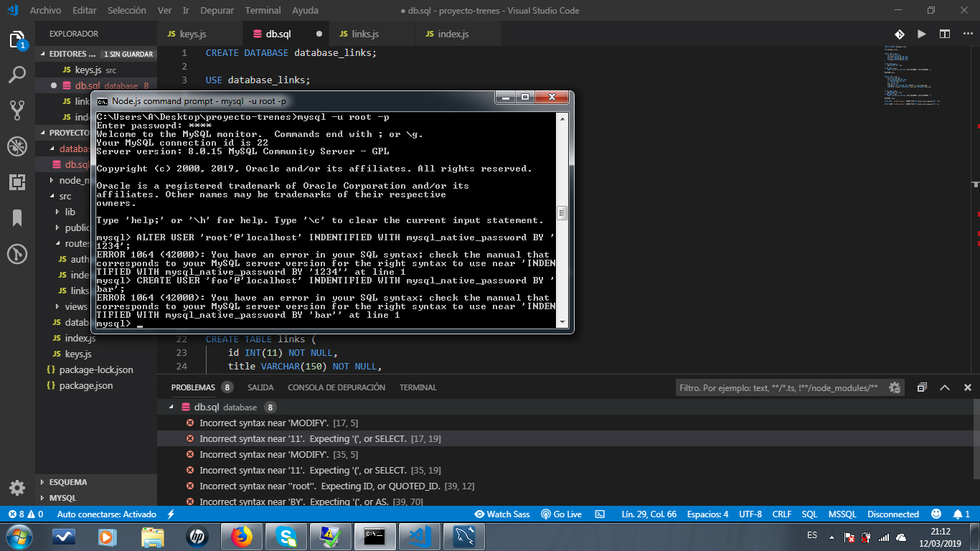Switch to the links.js editor tab

[371, 34]
